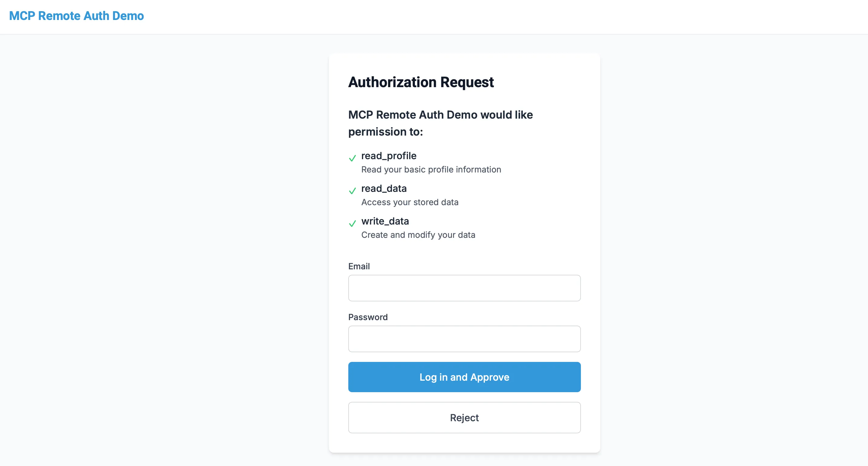Click the read_data checkmark icon
Image resolution: width=868 pixels, height=466 pixels.
(353, 191)
